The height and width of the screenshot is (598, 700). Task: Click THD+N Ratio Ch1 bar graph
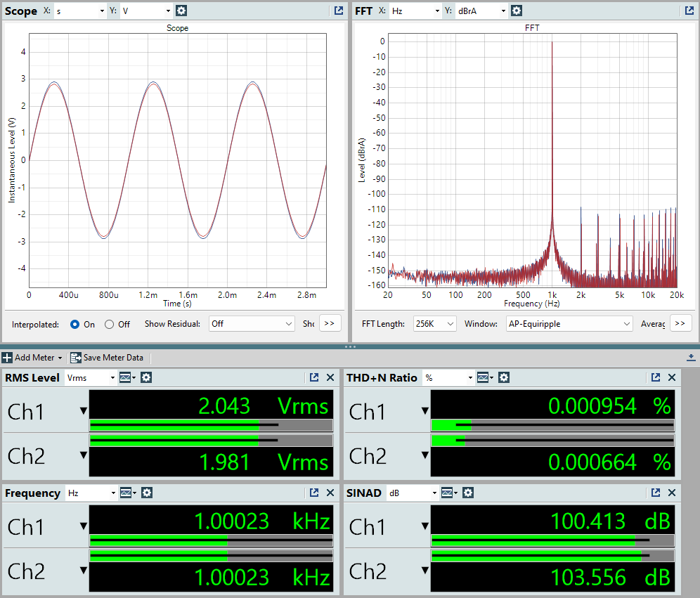pos(552,425)
